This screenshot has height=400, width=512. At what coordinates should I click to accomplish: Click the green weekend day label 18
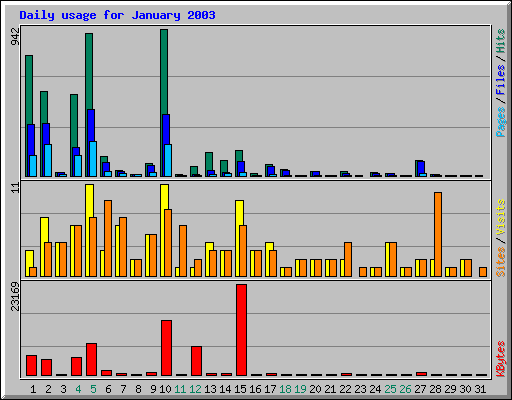tap(285, 389)
